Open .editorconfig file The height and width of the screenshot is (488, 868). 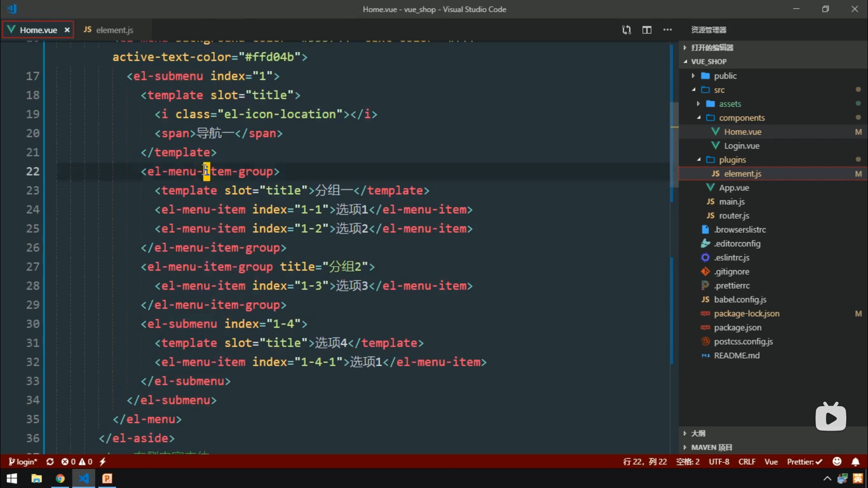click(x=737, y=244)
